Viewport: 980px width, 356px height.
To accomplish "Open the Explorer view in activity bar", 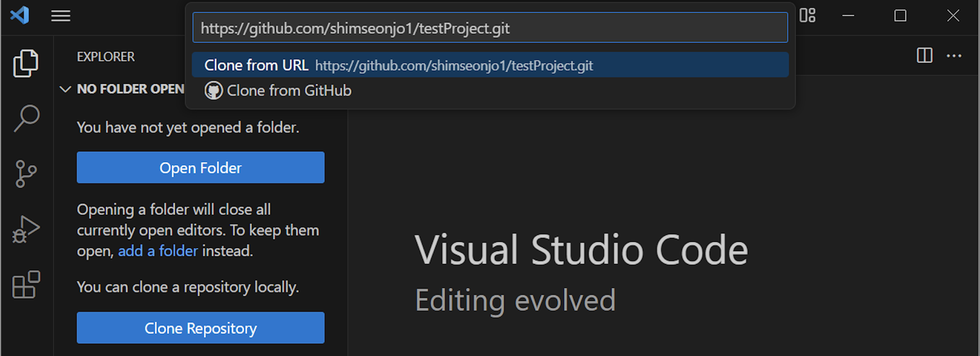I will 26,63.
